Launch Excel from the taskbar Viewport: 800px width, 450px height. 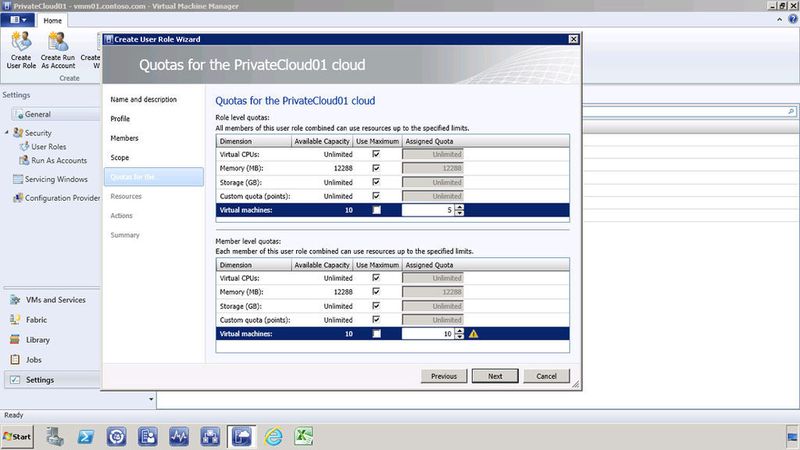[x=304, y=437]
